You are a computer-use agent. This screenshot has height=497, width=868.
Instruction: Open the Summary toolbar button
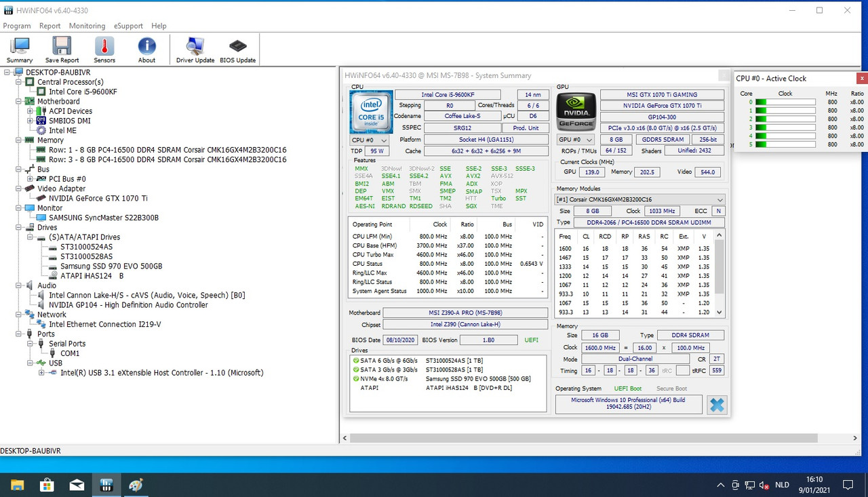(20, 50)
